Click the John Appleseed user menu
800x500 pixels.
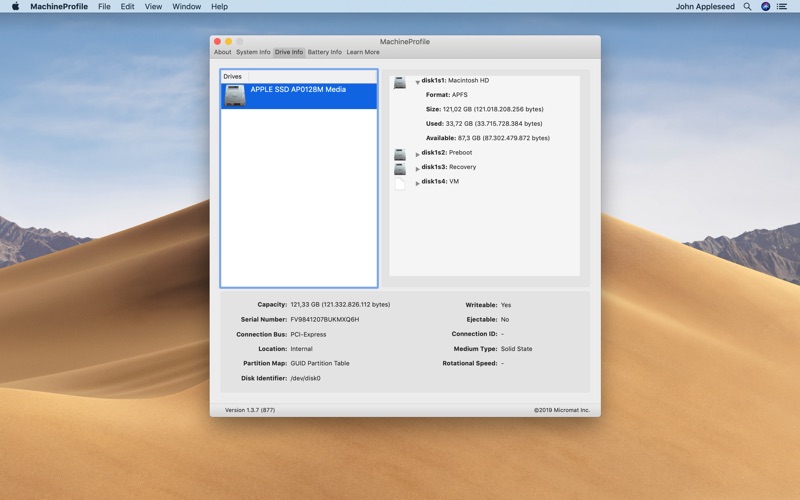(705, 7)
